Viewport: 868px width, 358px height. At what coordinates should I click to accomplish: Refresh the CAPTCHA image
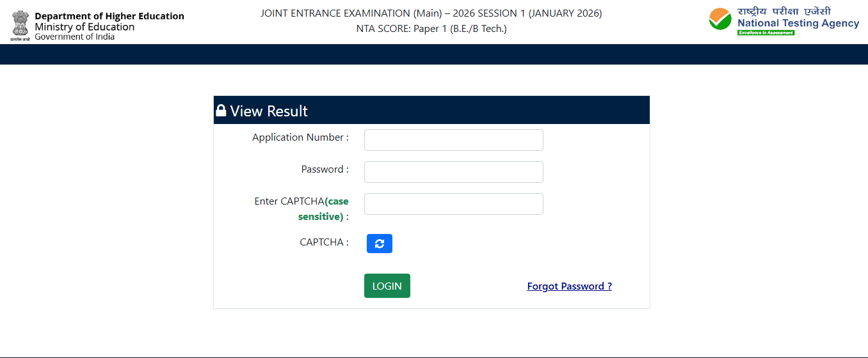coord(379,244)
